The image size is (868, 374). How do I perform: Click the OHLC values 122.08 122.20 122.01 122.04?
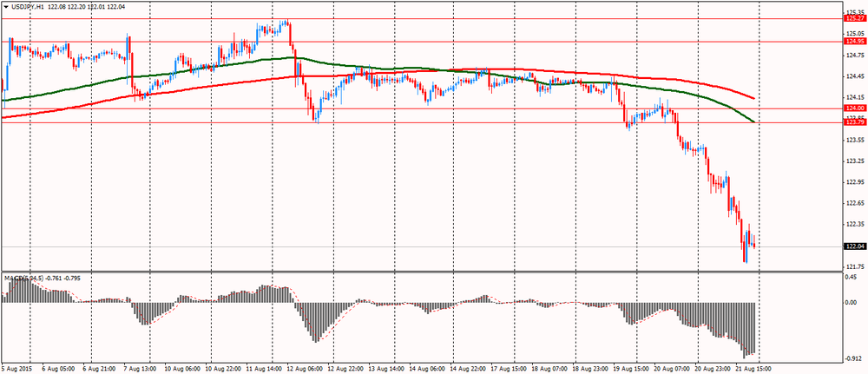[x=84, y=9]
